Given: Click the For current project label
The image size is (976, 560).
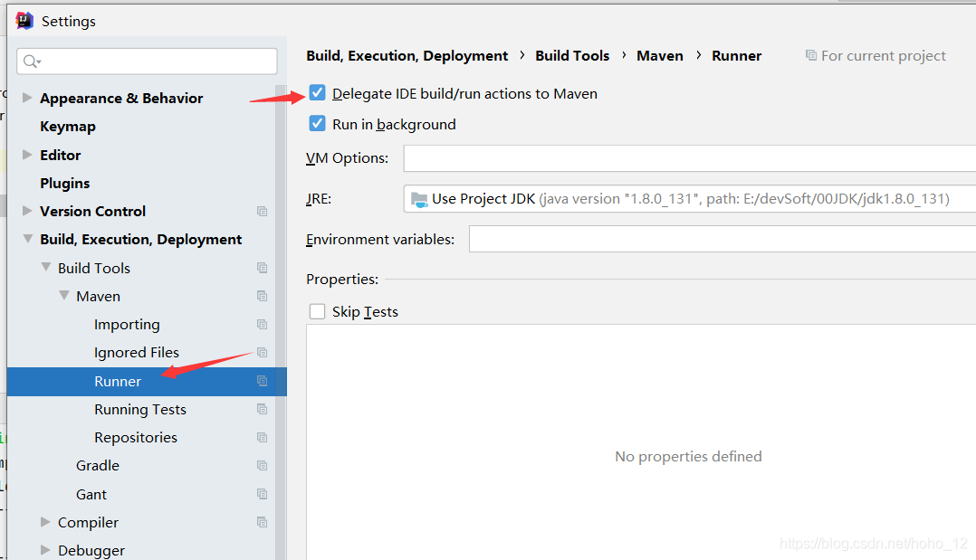Looking at the screenshot, I should (x=884, y=56).
